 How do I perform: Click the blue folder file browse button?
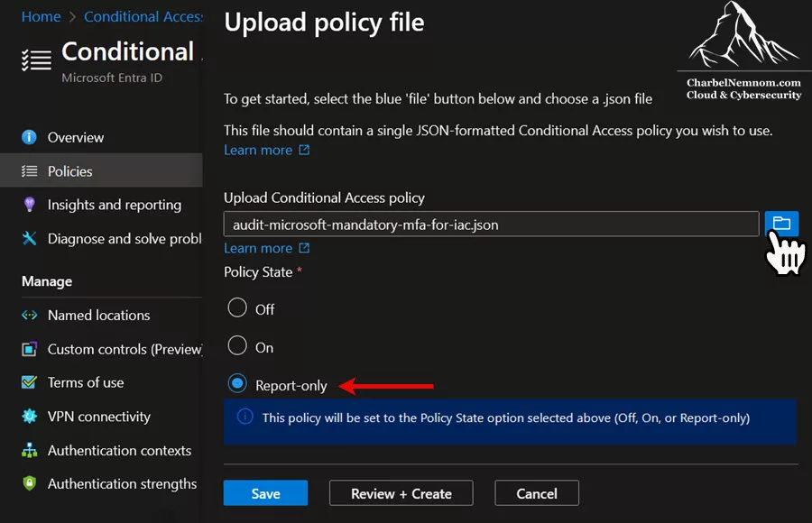(781, 224)
